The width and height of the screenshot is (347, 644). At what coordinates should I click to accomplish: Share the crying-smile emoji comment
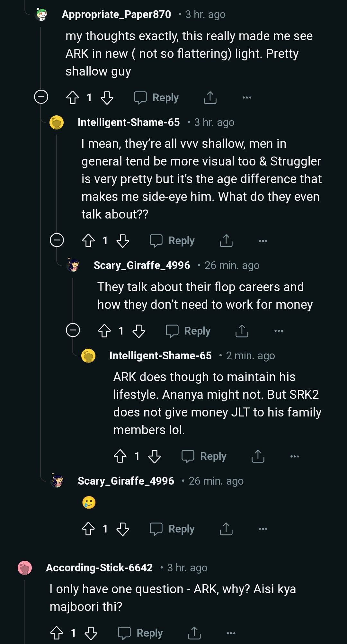(x=226, y=529)
